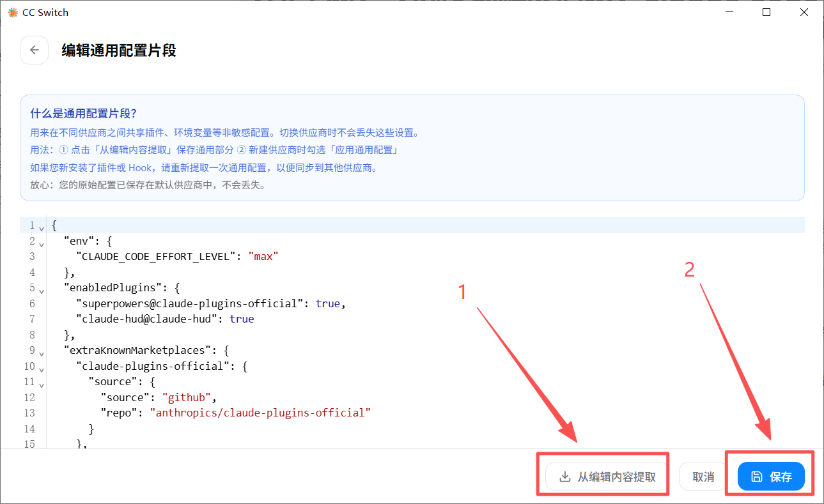Maximize the CC Switch window
Screen dimensions: 824x504
(x=767, y=13)
